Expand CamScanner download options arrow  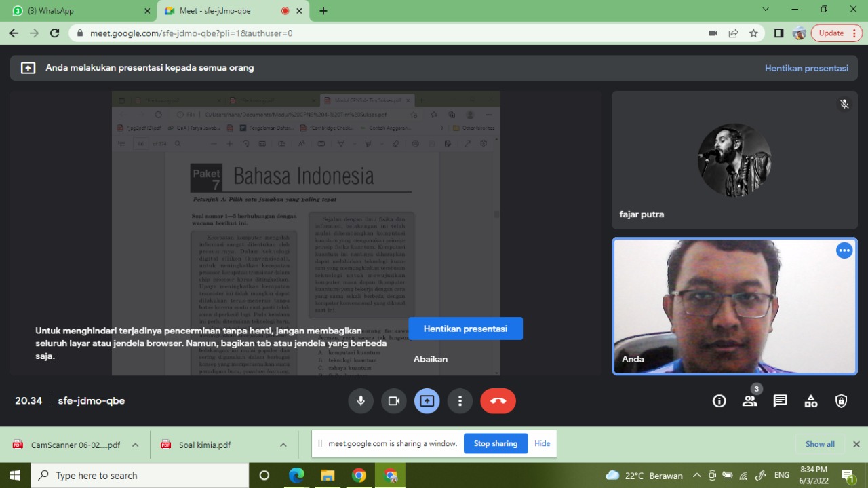point(135,445)
